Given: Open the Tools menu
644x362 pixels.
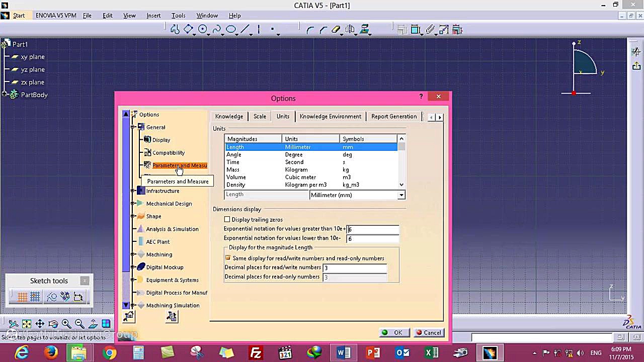Looking at the screenshot, I should [x=178, y=16].
